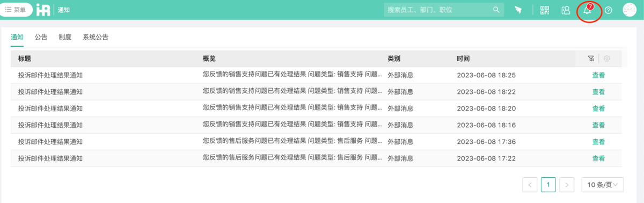Click the 投诉邮件处理结果通知 title in the 17:22 row

50,158
